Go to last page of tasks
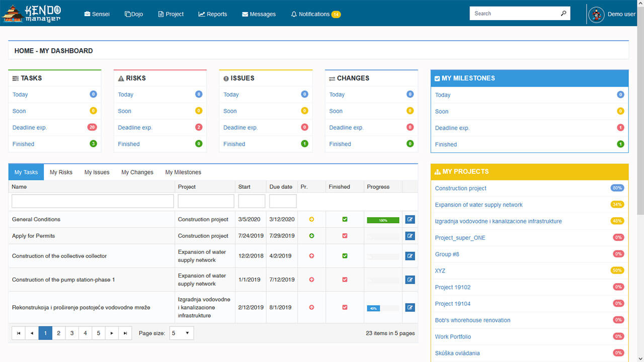This screenshot has width=644, height=362. [x=125, y=333]
